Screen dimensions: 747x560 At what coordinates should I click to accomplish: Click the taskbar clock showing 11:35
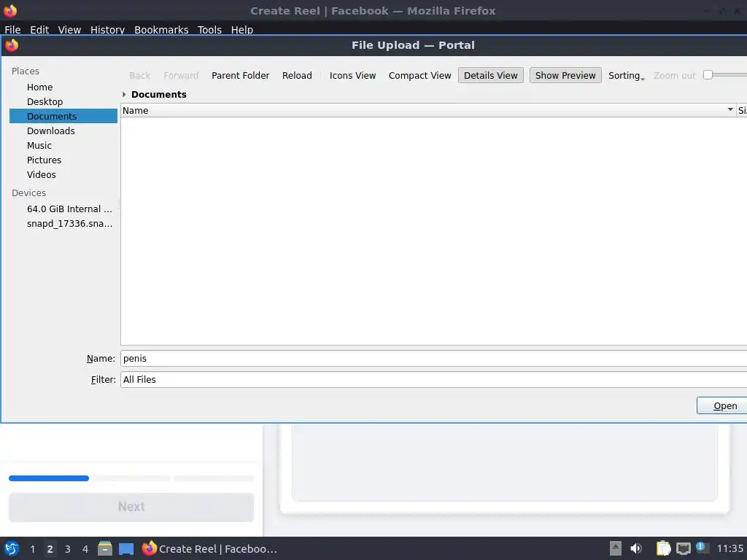[729, 548]
